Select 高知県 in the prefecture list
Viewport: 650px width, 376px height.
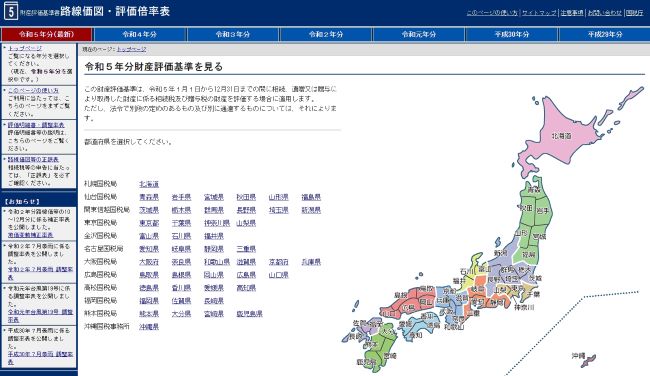pyautogui.click(x=246, y=288)
